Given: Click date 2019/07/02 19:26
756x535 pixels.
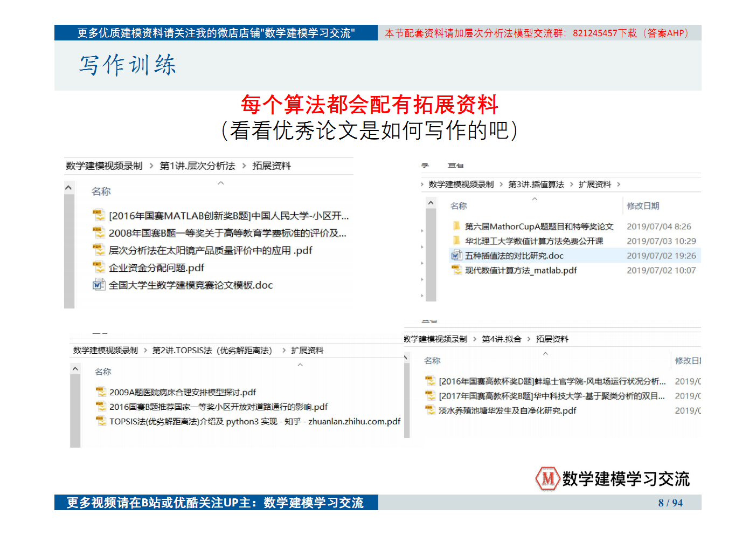Looking at the screenshot, I should pos(661,256).
